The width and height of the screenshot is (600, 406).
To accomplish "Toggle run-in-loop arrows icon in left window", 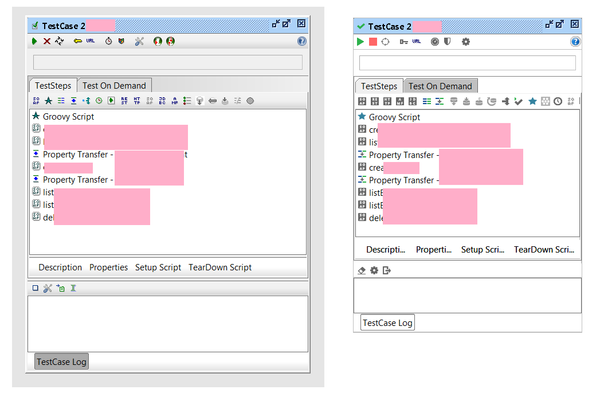I will tap(59, 41).
